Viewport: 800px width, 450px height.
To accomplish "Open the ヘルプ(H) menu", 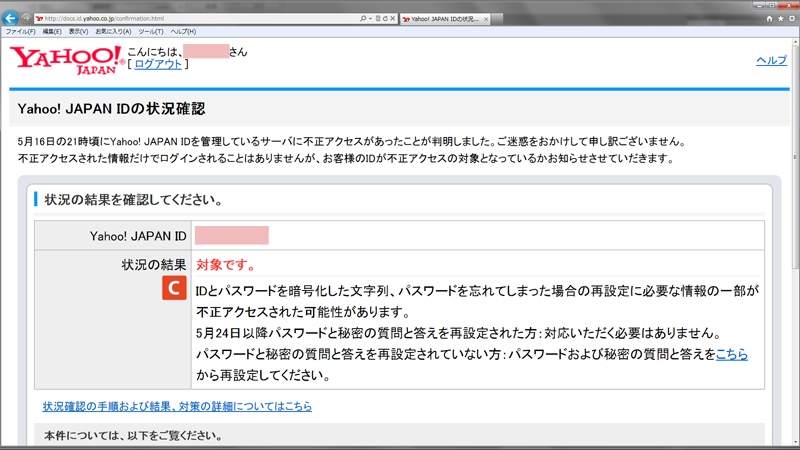I will (x=183, y=32).
